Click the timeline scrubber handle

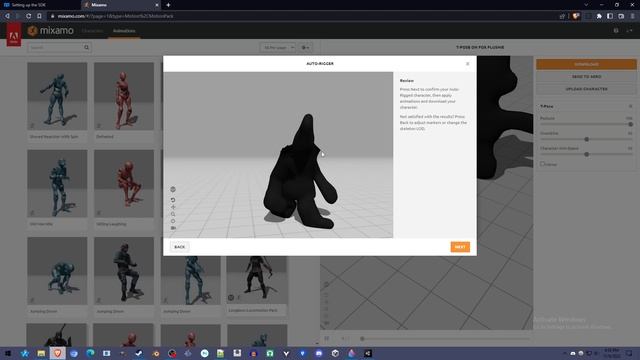[362, 338]
